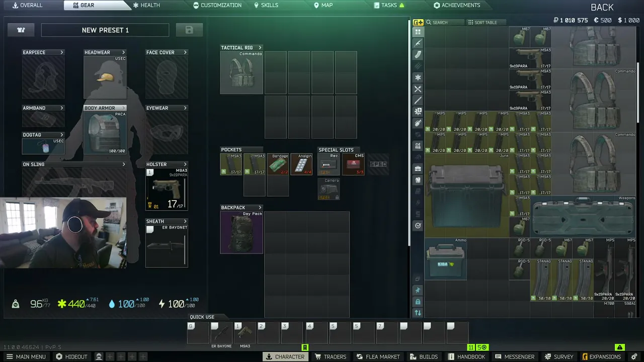Open the Builds screen
Screen dimensions: 644x362
(x=424, y=356)
